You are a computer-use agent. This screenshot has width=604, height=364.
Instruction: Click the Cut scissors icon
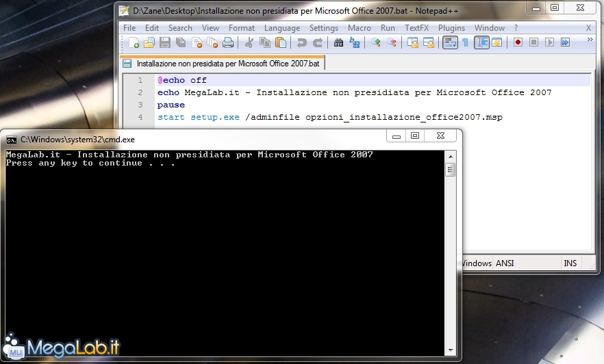(x=249, y=42)
